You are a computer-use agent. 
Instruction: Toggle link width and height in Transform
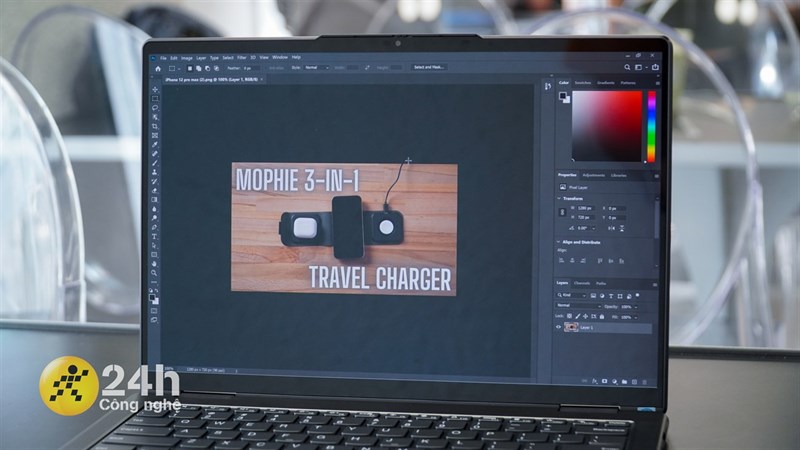click(562, 212)
